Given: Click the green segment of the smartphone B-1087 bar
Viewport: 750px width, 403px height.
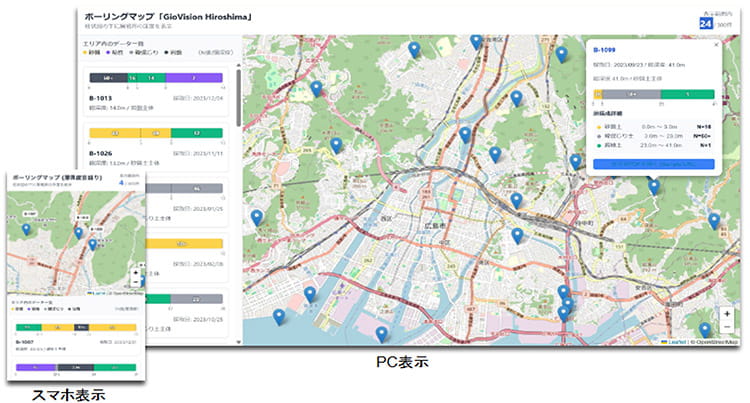Looking at the screenshot, I should click(x=29, y=327).
